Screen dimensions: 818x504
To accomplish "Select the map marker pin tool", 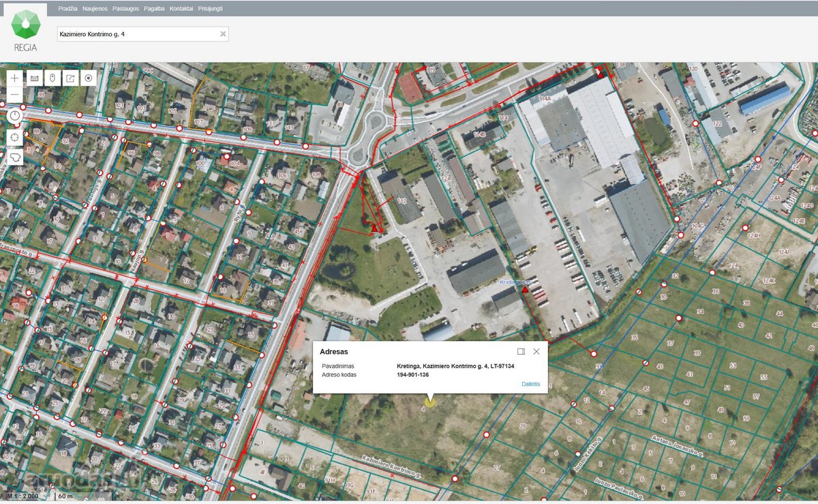I will (52, 78).
